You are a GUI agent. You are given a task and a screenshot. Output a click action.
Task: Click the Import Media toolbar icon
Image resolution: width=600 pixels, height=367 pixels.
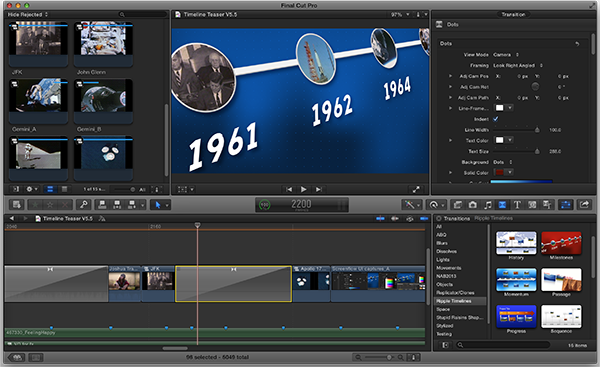[16, 205]
